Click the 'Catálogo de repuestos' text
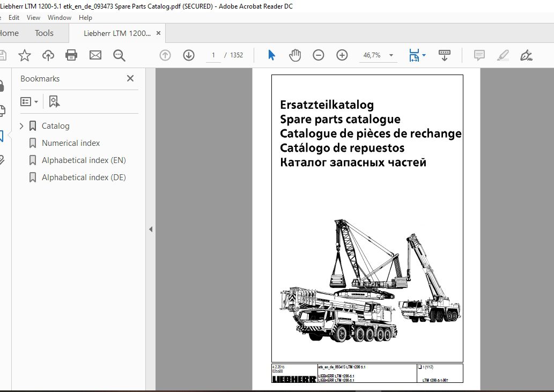 click(342, 148)
